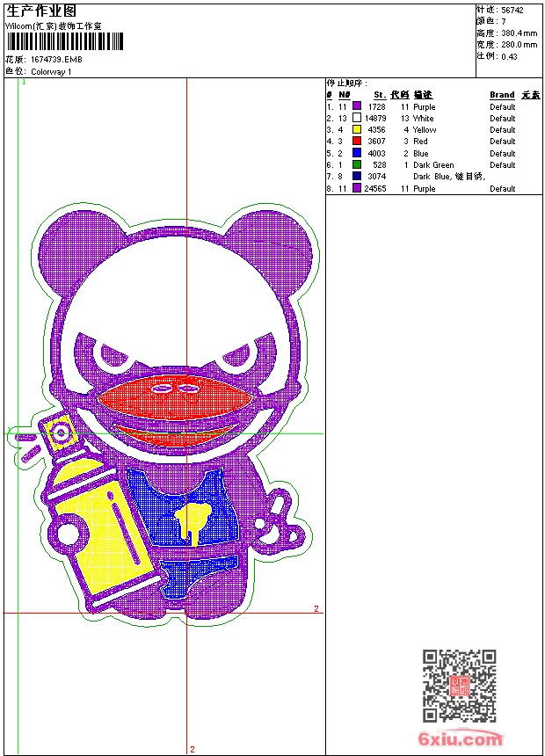The width and height of the screenshot is (545, 756).
Task: Click the blue swatch next to 4003
Action: 357,152
